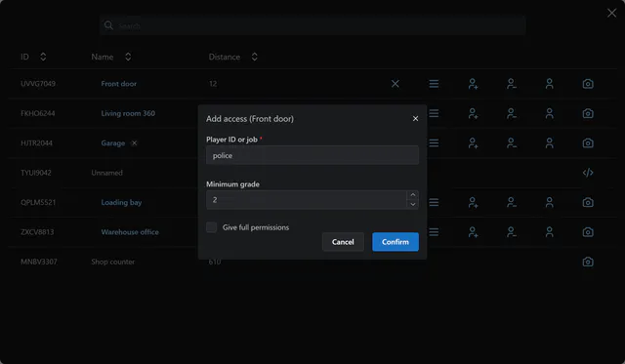The image size is (625, 364).
Task: Close the Add access dialog
Action: tap(415, 119)
